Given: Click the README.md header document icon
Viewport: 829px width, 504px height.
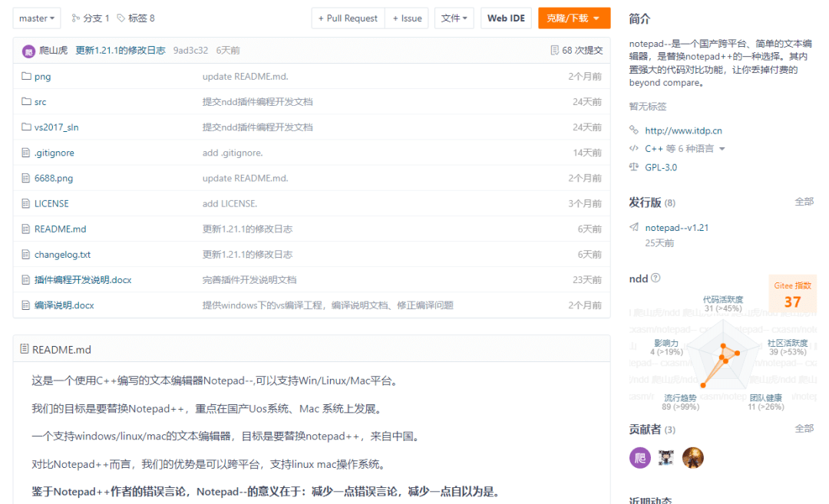Looking at the screenshot, I should coord(25,349).
